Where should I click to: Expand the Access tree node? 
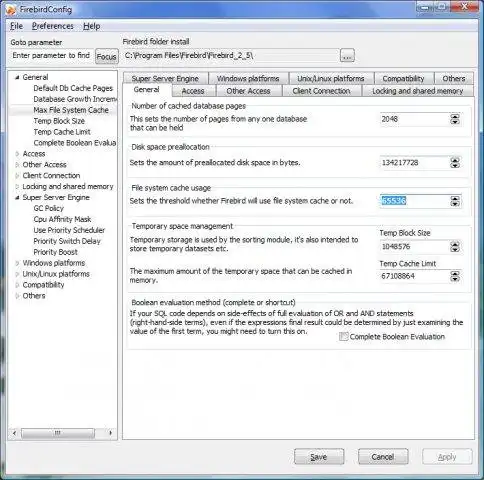point(17,154)
